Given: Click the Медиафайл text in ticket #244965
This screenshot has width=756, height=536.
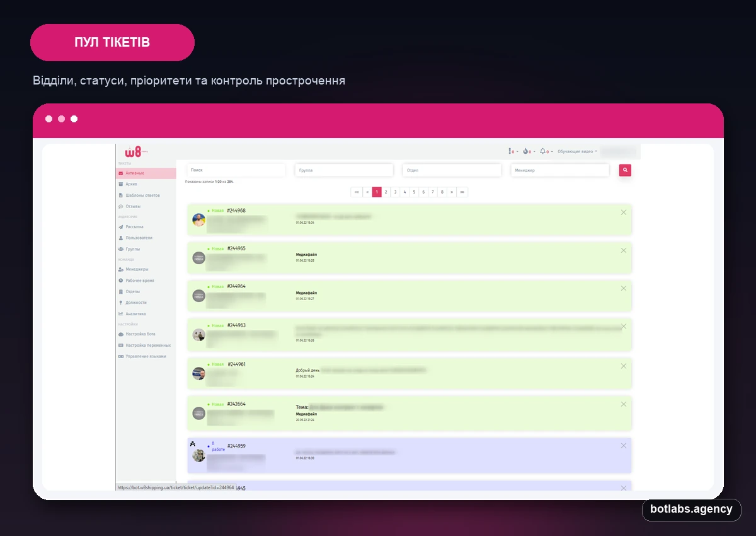Looking at the screenshot, I should (x=307, y=255).
